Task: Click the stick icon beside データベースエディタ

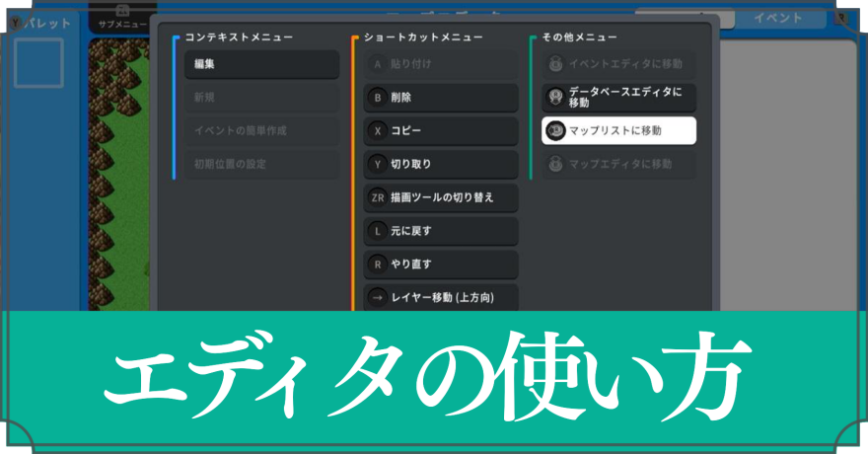Action: (x=555, y=98)
